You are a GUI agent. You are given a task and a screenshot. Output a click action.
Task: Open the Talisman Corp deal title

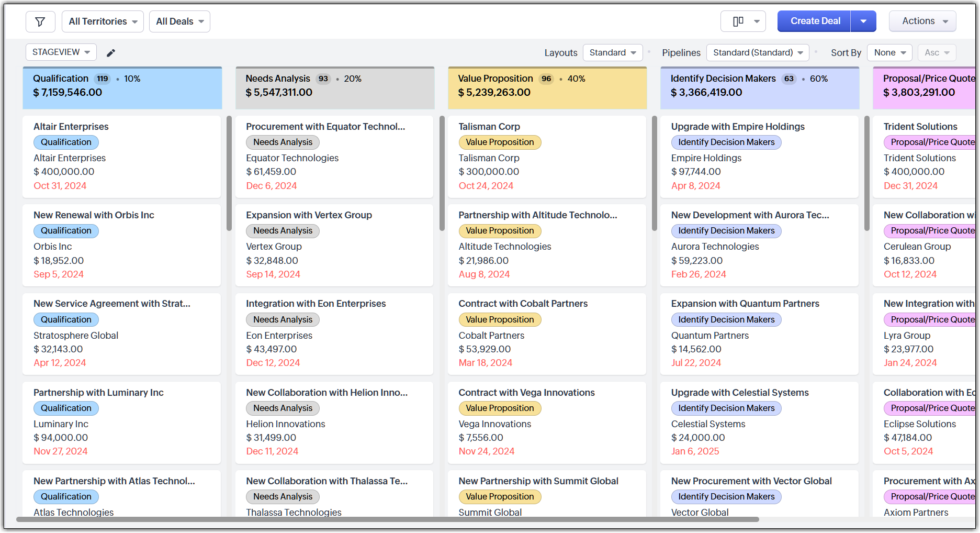pos(489,127)
